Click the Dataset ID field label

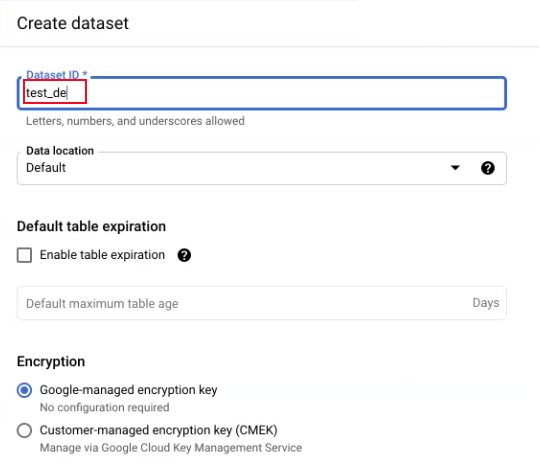point(57,75)
